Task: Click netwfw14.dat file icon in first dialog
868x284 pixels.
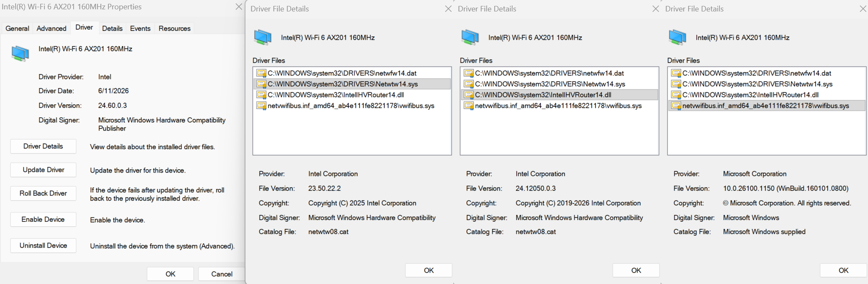Action: (x=262, y=73)
